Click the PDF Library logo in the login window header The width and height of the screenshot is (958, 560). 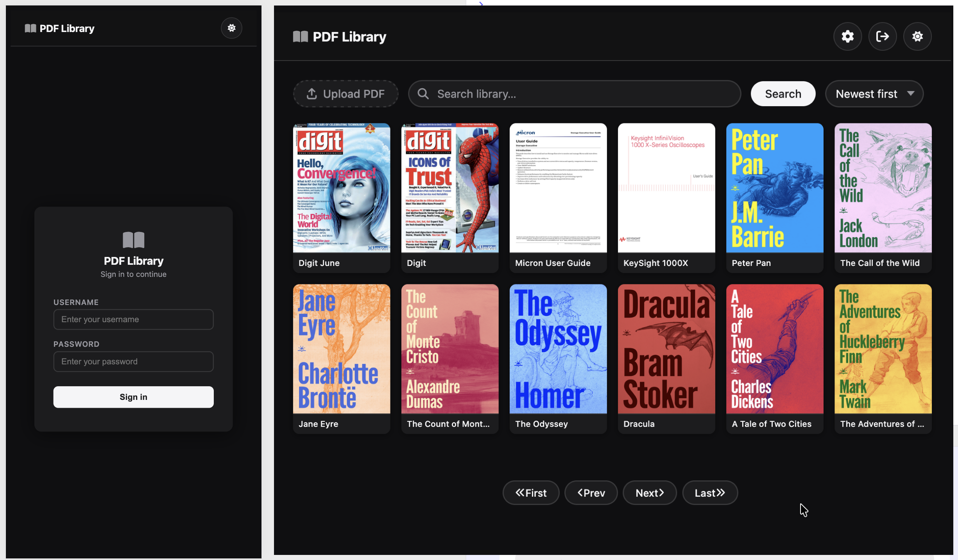coord(59,29)
